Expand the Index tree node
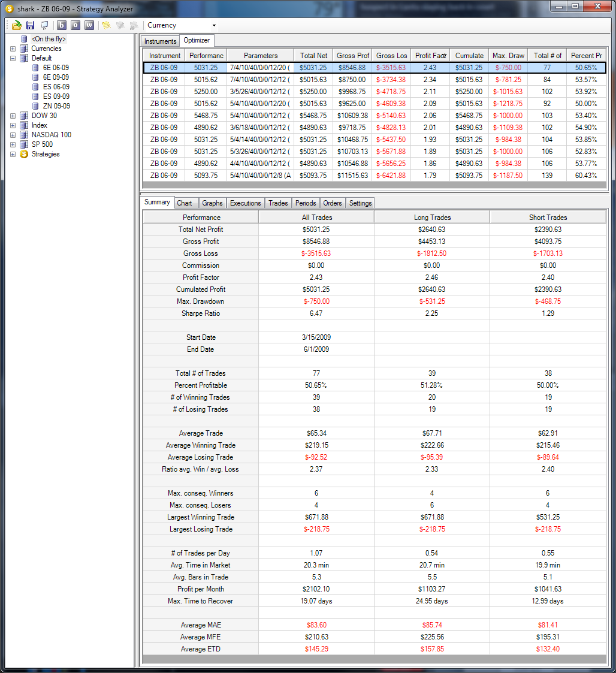 pyautogui.click(x=13, y=125)
